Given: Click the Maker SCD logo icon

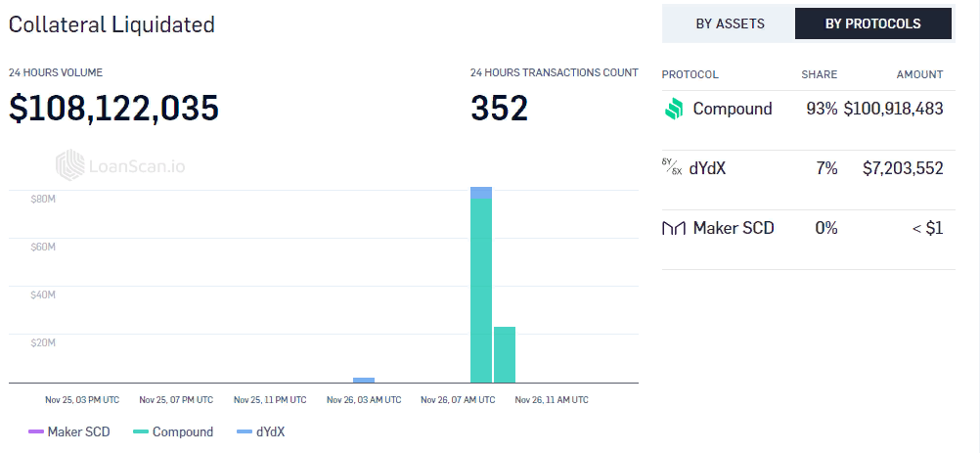Looking at the screenshot, I should pyautogui.click(x=673, y=229).
